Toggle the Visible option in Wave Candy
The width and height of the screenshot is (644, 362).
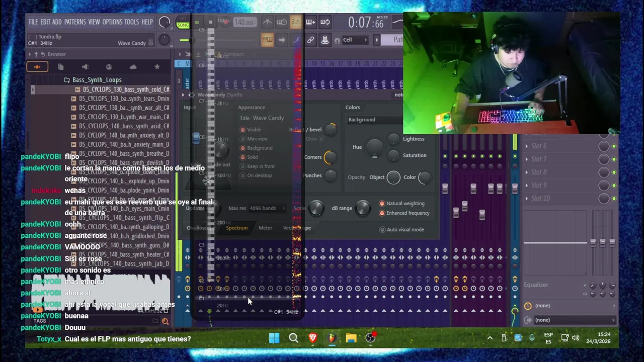[243, 130]
